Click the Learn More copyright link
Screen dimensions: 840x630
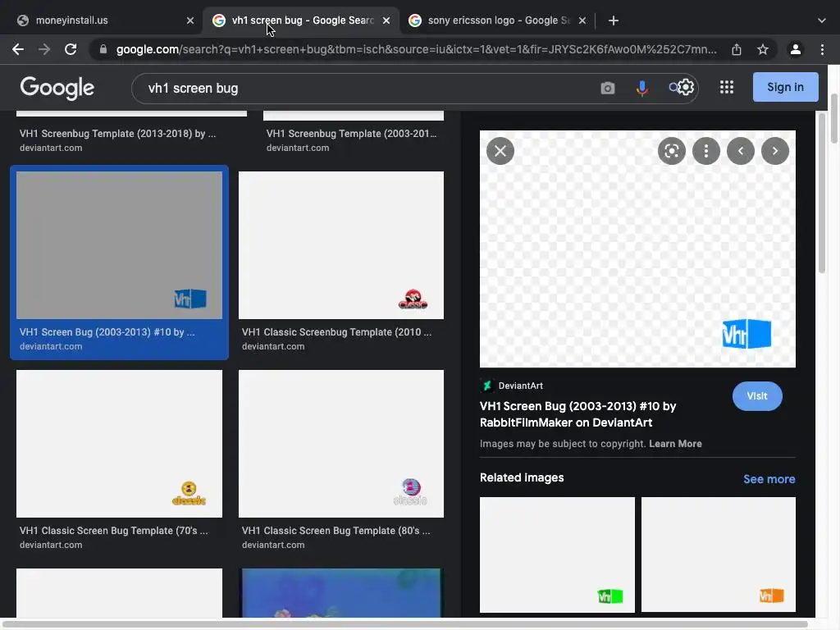click(676, 444)
